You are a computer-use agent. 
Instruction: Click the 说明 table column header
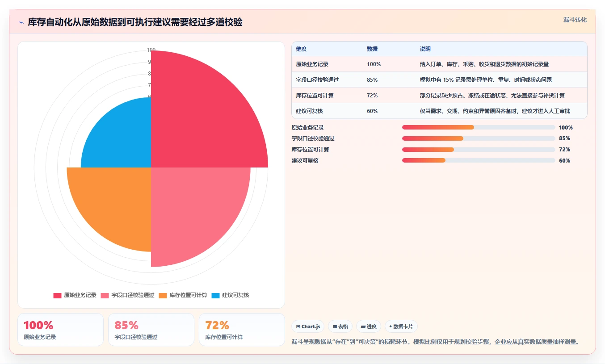click(425, 49)
